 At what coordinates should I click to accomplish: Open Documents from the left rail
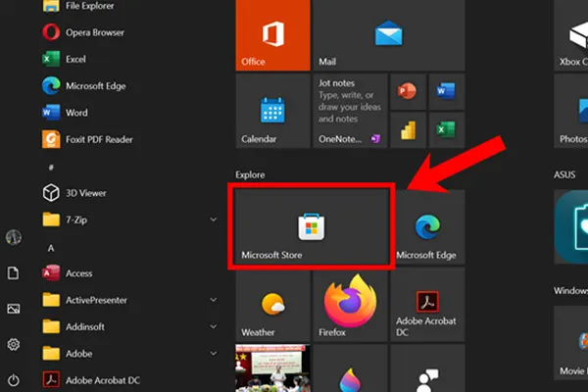click(13, 272)
